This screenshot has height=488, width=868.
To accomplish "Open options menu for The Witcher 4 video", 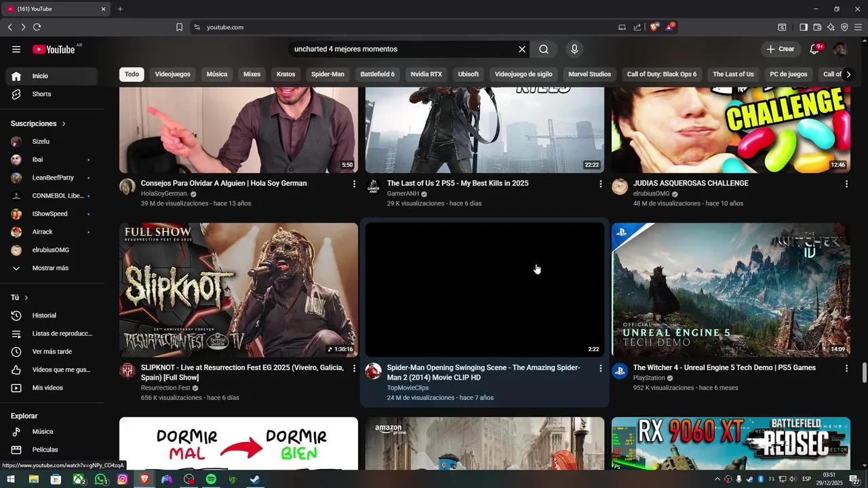I will point(846,368).
